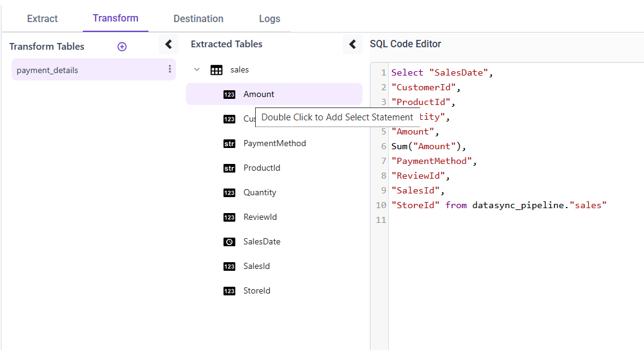Image resolution: width=644 pixels, height=350 pixels.
Task: Collapse the sales table tree node
Action: [x=197, y=70]
